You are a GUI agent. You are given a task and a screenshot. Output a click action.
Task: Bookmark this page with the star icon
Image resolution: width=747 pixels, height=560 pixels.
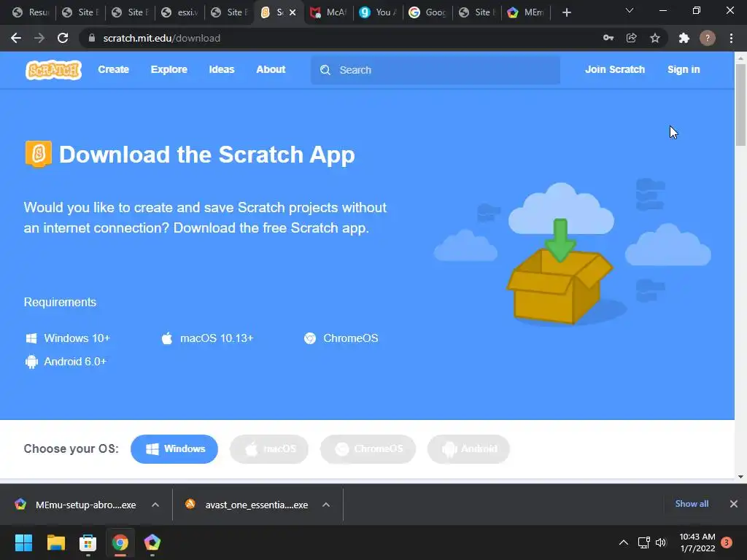(655, 38)
